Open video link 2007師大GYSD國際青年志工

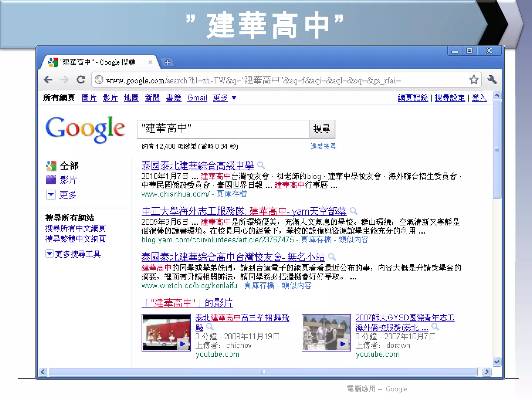click(x=405, y=318)
